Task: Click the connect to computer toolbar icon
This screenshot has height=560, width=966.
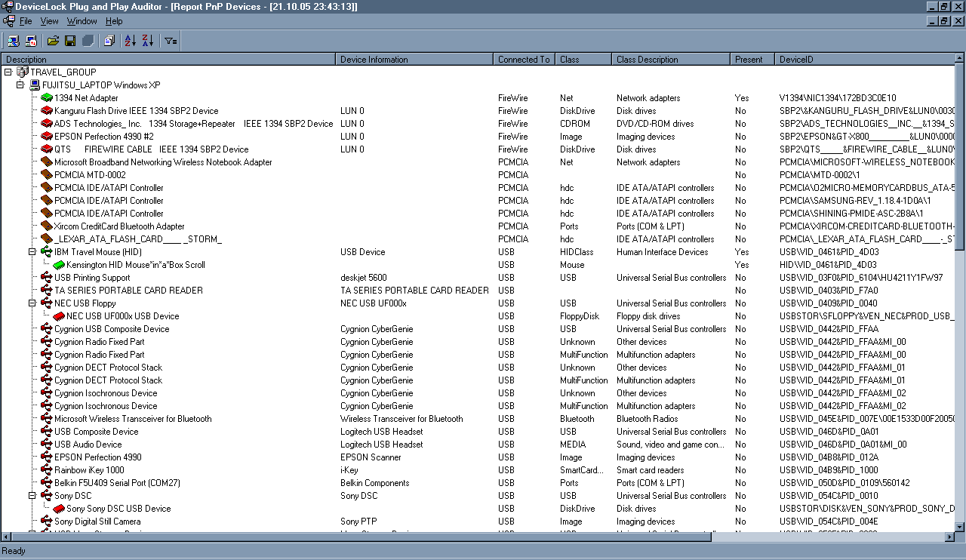Action: coord(30,41)
